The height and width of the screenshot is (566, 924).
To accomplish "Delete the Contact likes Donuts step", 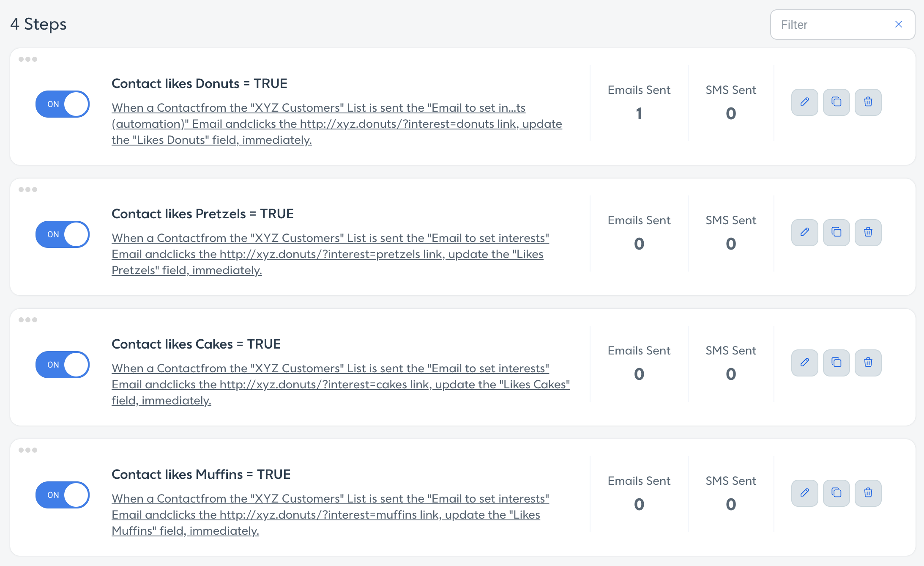I will 868,102.
